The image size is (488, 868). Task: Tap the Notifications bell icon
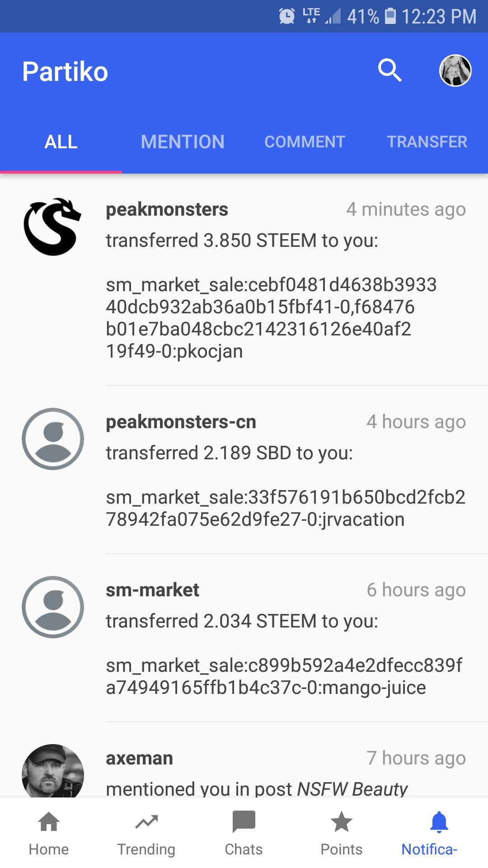tap(439, 822)
